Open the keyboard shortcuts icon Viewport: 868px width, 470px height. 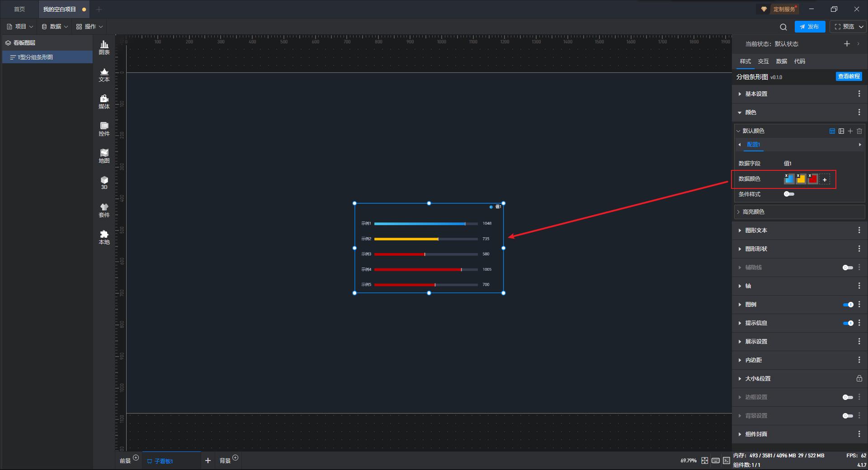point(716,461)
